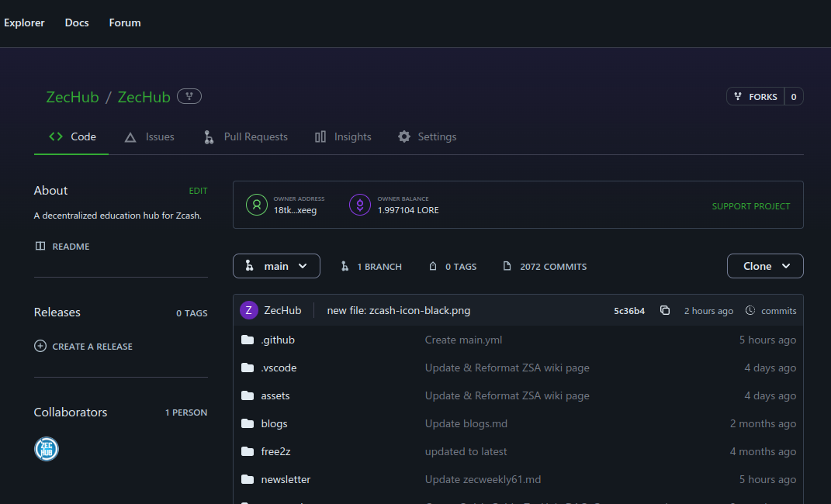Open commit hash 5c36b4
The height and width of the screenshot is (504, 831).
click(x=629, y=311)
